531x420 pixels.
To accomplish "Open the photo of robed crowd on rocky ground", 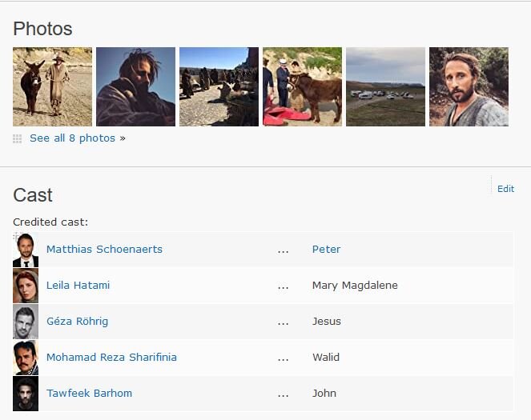I will (219, 86).
